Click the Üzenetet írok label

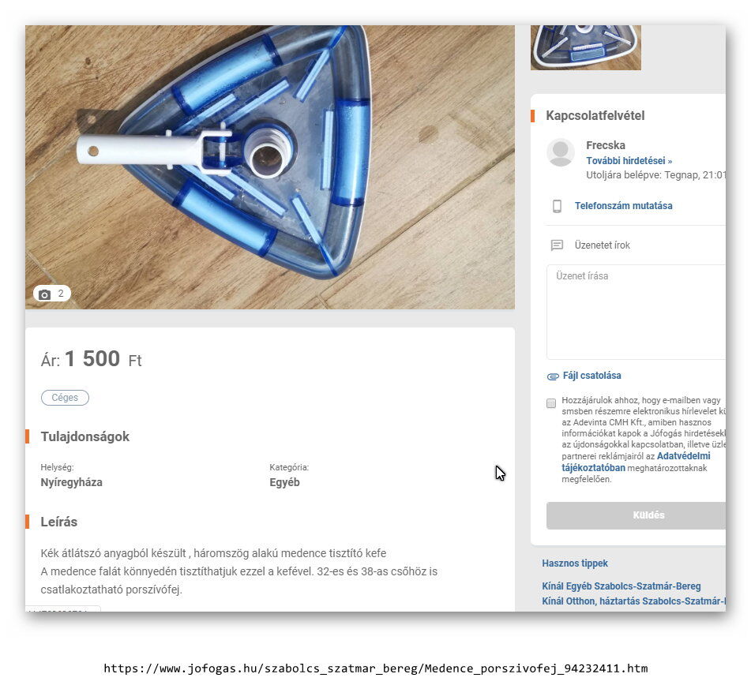click(x=602, y=245)
